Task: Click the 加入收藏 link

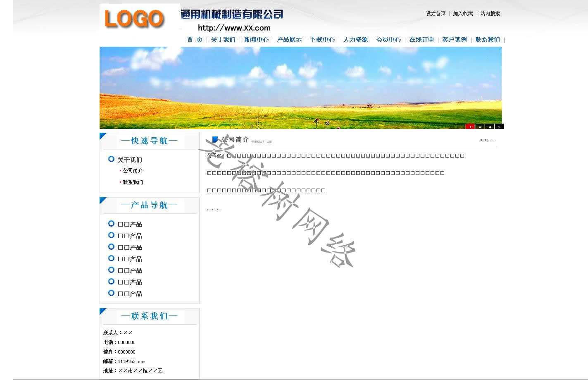Action: (463, 14)
